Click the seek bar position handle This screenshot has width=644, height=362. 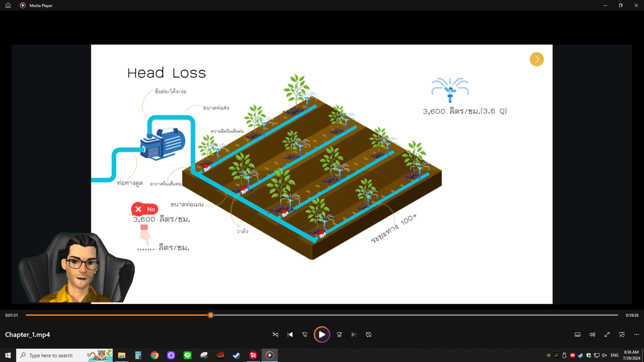click(211, 315)
